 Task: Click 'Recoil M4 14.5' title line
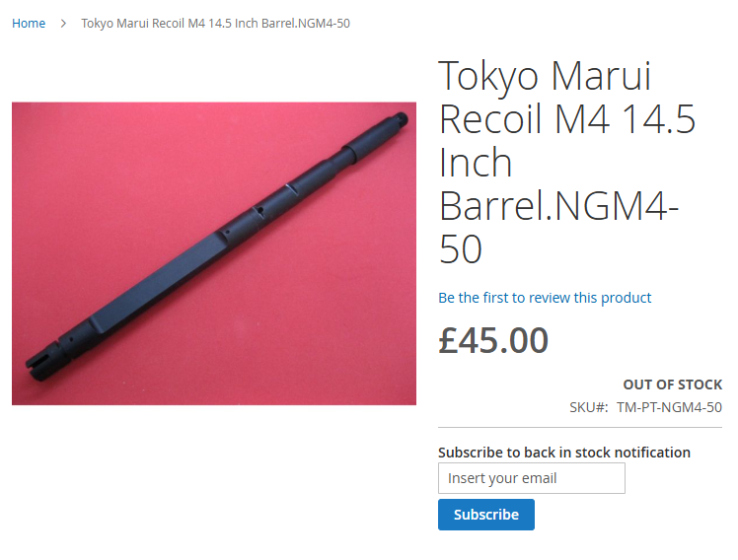(567, 119)
